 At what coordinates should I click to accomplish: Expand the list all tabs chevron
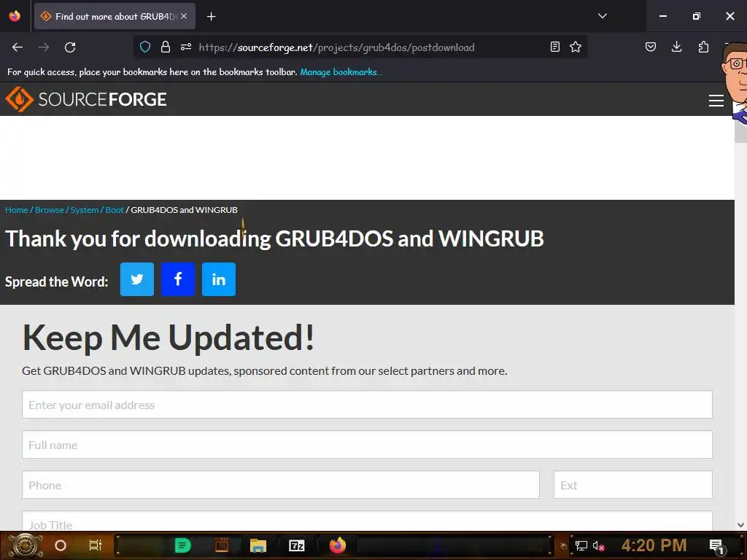[x=602, y=16]
